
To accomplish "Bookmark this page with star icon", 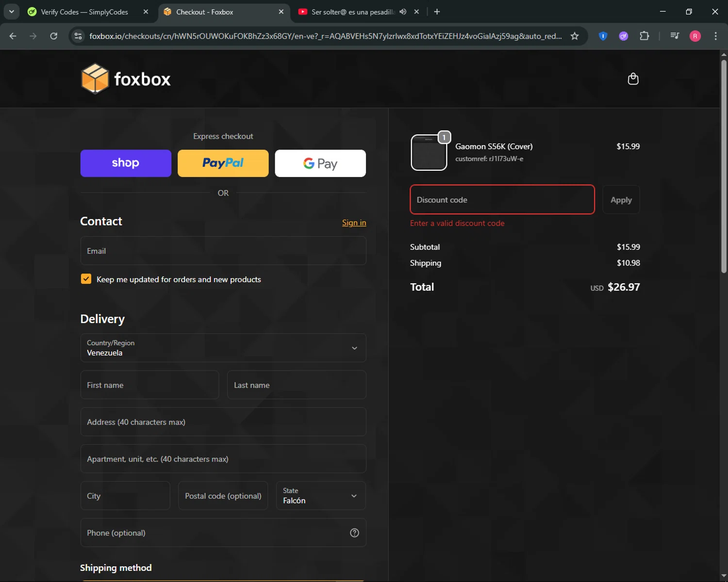I will point(575,36).
